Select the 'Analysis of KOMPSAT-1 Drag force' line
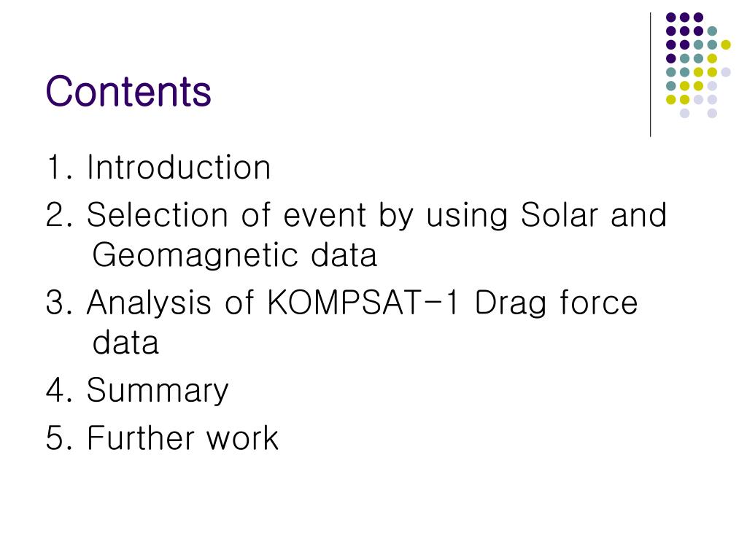The image size is (747, 560). (341, 303)
